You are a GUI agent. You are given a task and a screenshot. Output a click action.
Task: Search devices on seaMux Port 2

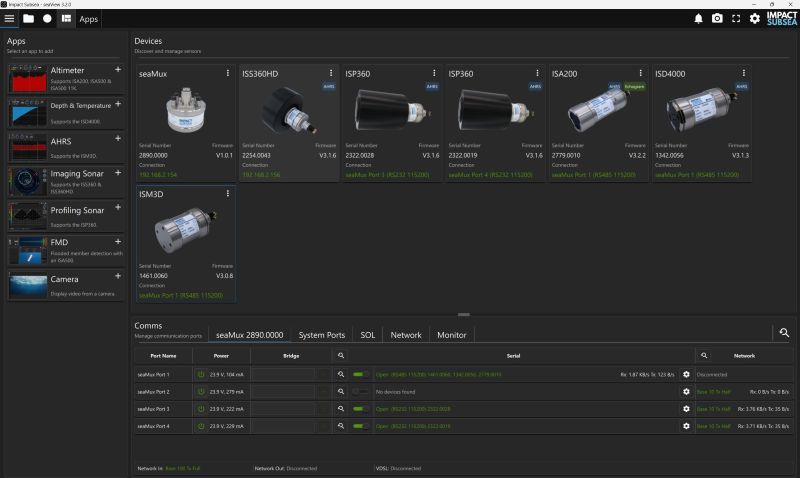pos(341,392)
